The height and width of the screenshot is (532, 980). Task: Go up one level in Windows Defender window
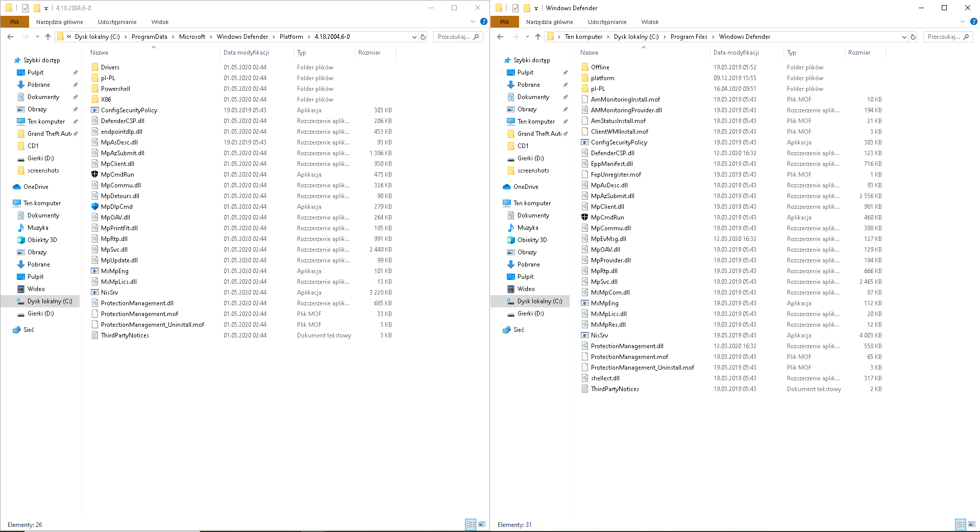click(538, 37)
